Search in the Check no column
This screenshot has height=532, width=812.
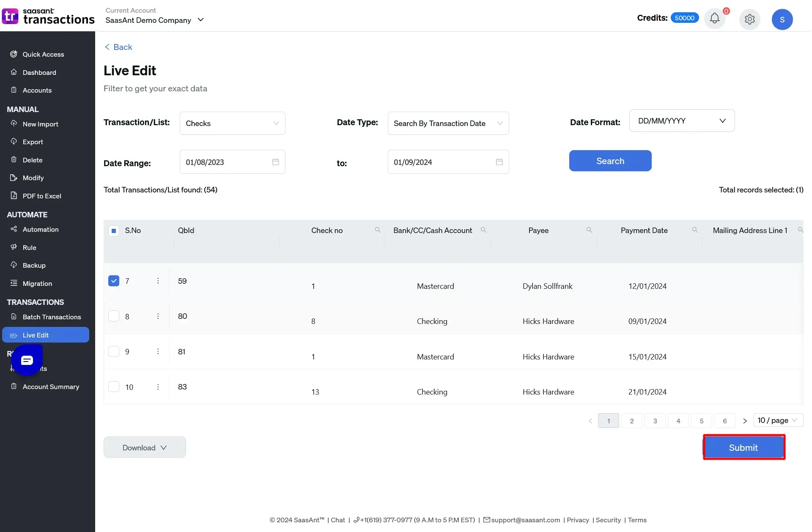click(378, 230)
